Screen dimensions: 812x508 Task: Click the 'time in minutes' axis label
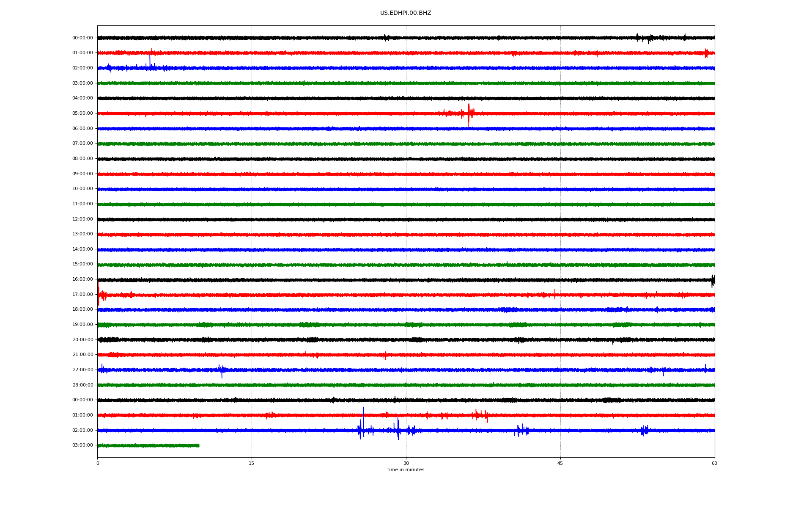(406, 470)
